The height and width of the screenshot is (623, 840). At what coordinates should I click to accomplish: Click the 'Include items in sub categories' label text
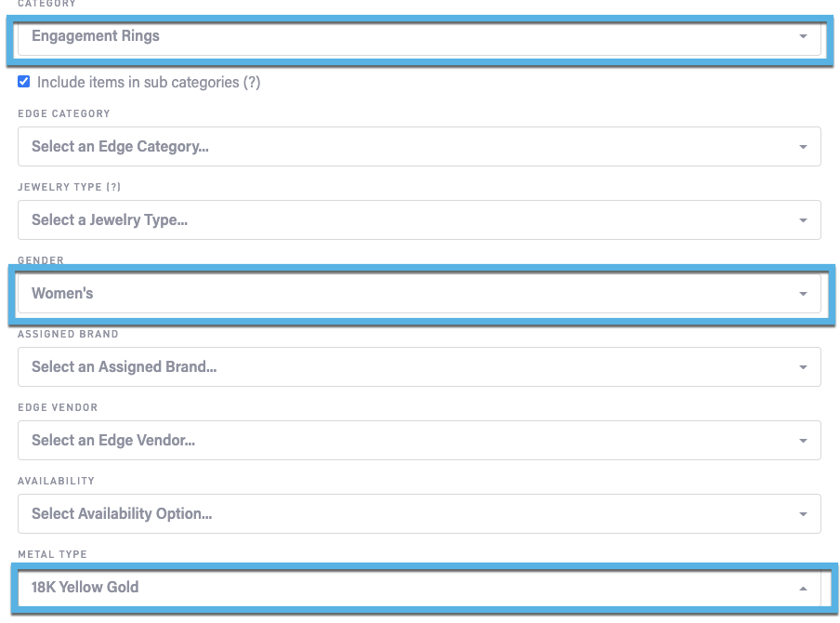coord(138,83)
